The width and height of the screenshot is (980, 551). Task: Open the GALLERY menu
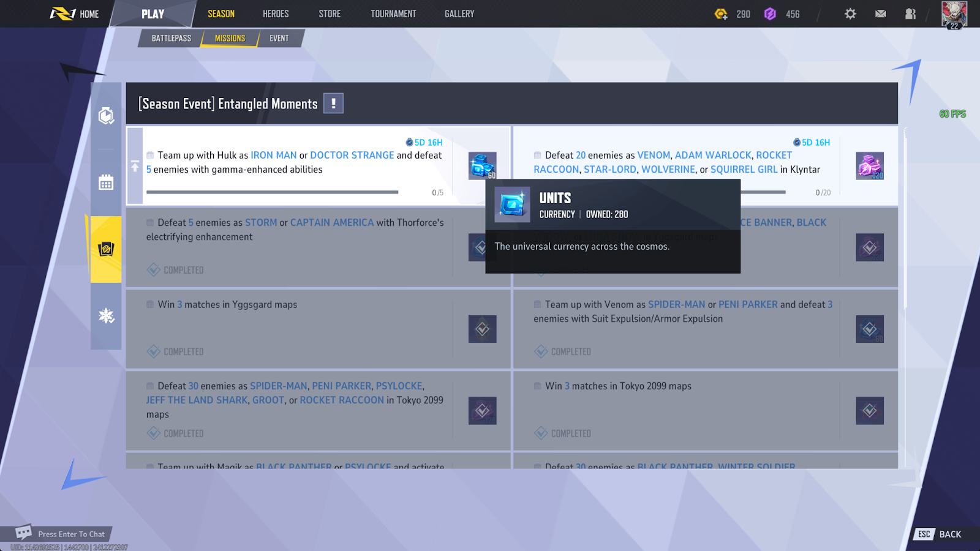(x=459, y=13)
